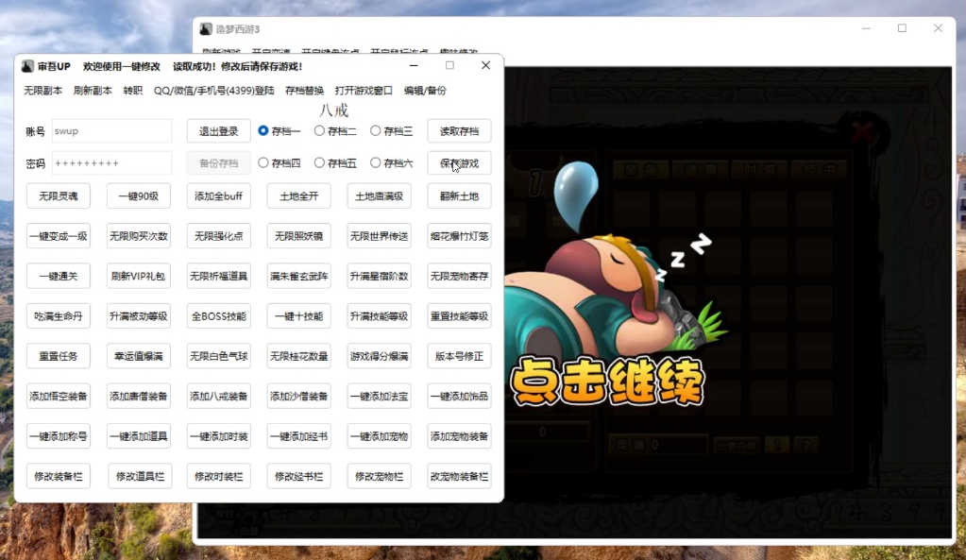This screenshot has width=966, height=560.
Task: Select the 存档四 save slot radio button
Action: coord(280,163)
